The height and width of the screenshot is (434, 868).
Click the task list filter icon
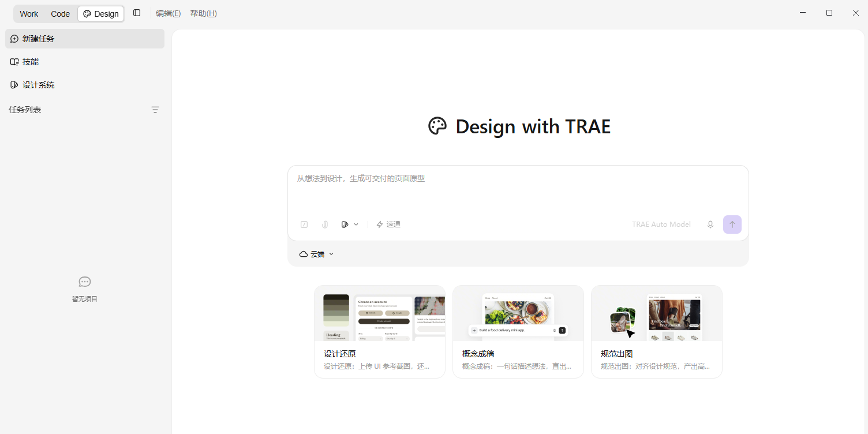[x=155, y=110]
